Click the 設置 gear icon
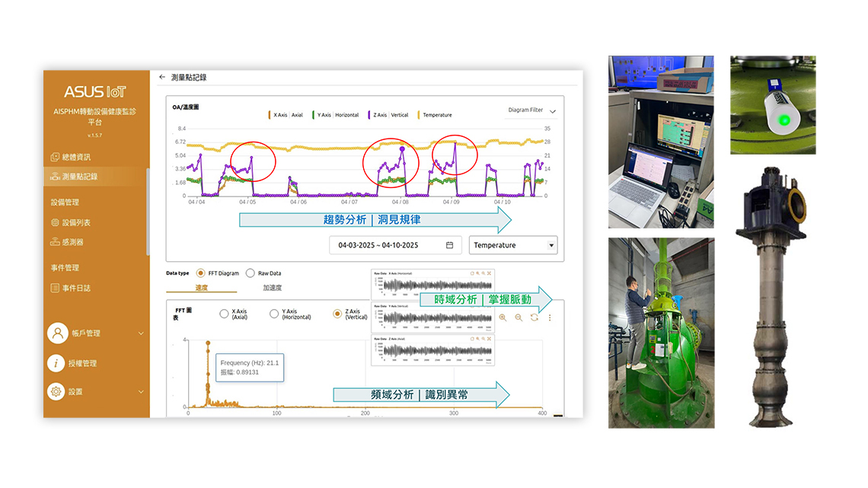Image resolution: width=868 pixels, height=488 pixels. 56,391
